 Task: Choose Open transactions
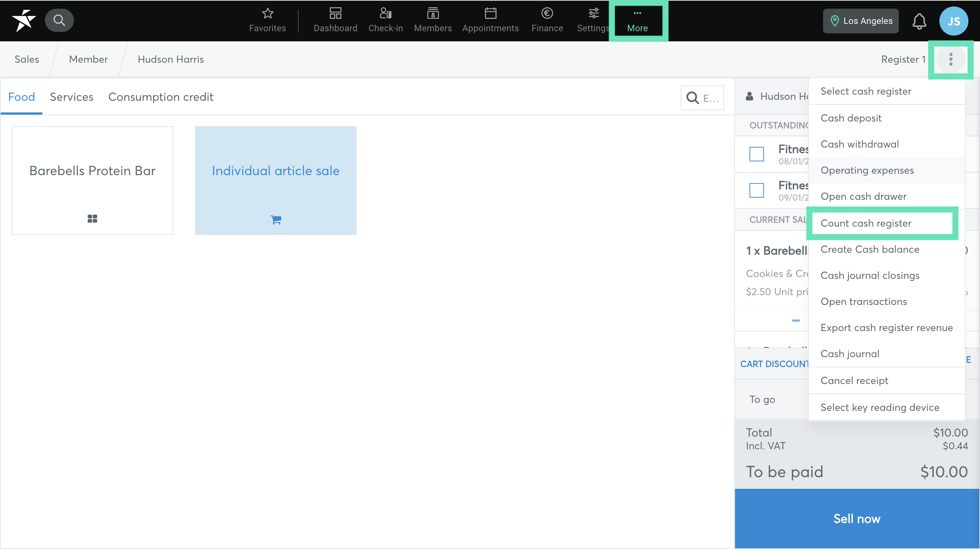tap(886, 302)
